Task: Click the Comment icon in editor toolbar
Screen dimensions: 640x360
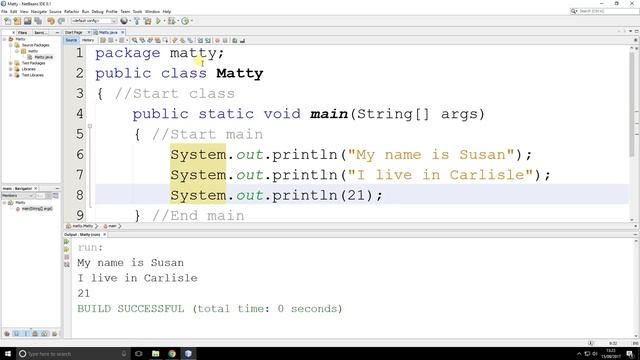Action: 235,40
